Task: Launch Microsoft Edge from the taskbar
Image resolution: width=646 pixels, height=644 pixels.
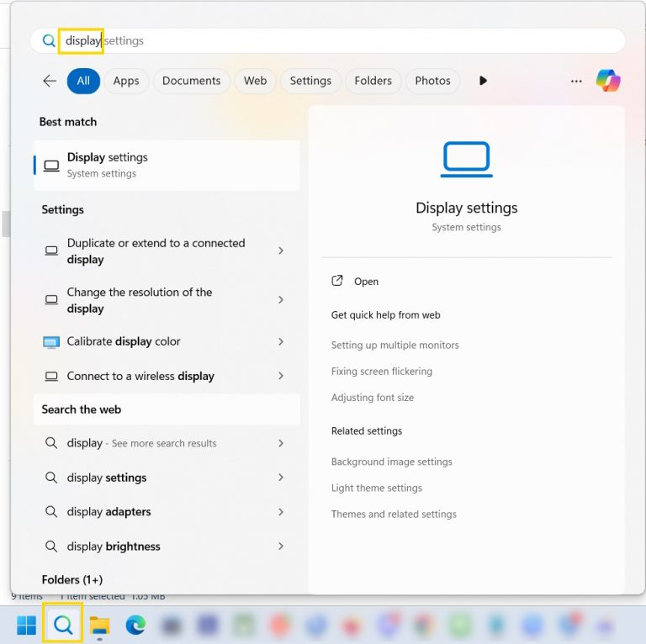Action: (135, 625)
